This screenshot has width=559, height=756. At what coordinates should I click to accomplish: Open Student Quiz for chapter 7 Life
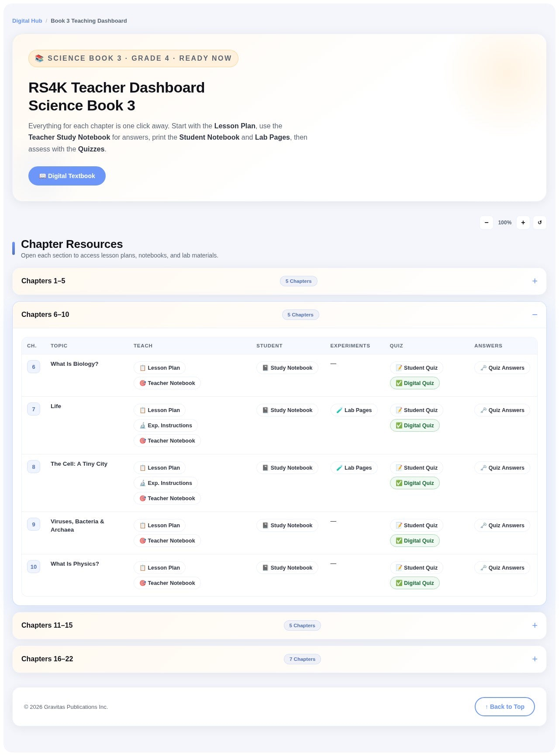(x=417, y=410)
